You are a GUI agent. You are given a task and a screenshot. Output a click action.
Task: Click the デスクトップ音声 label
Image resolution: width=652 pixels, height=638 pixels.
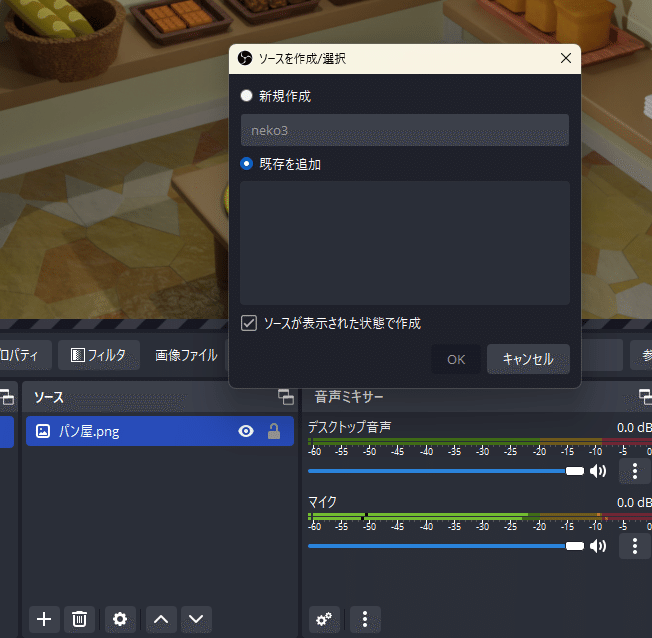click(350, 427)
